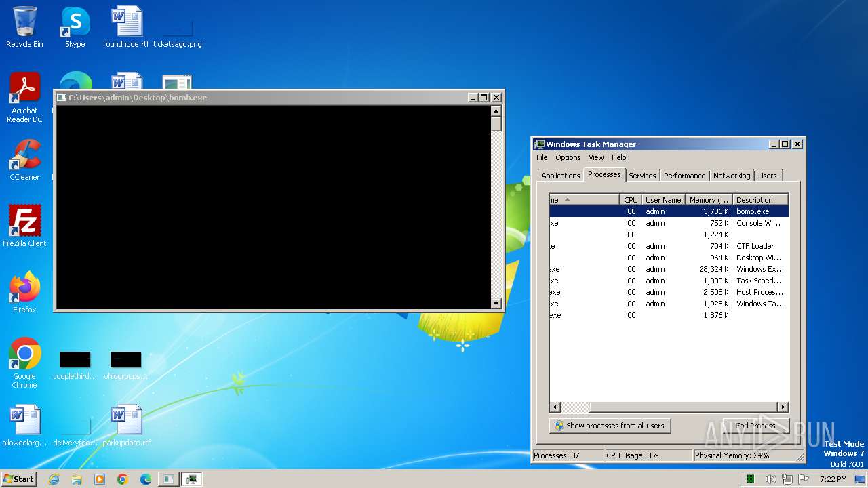Open Microsoft Edge from the taskbar

point(146,479)
